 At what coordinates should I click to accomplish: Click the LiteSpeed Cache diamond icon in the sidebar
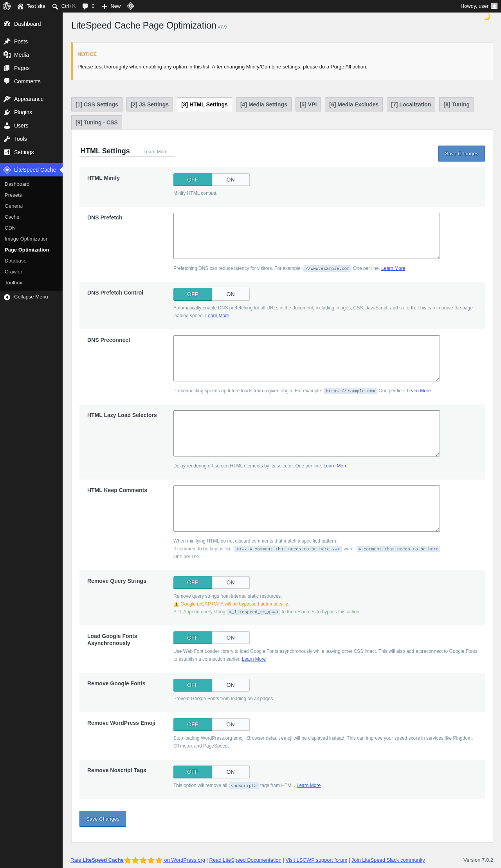(x=7, y=170)
